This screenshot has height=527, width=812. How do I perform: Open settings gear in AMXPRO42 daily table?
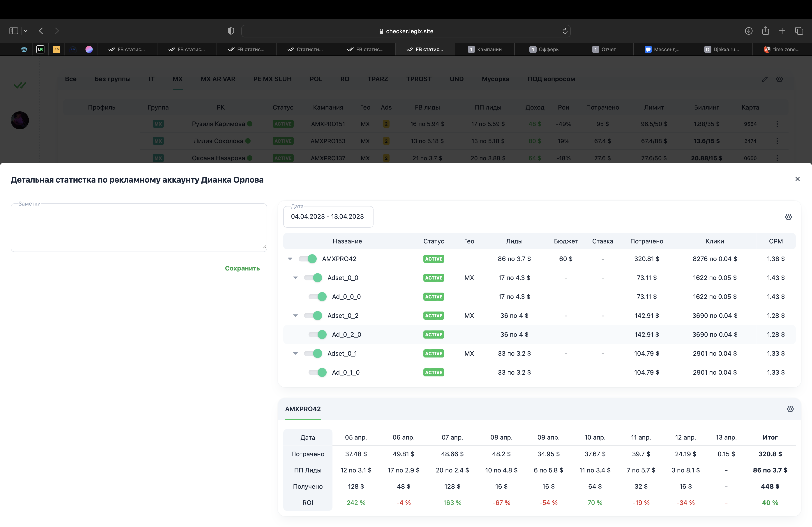point(790,409)
